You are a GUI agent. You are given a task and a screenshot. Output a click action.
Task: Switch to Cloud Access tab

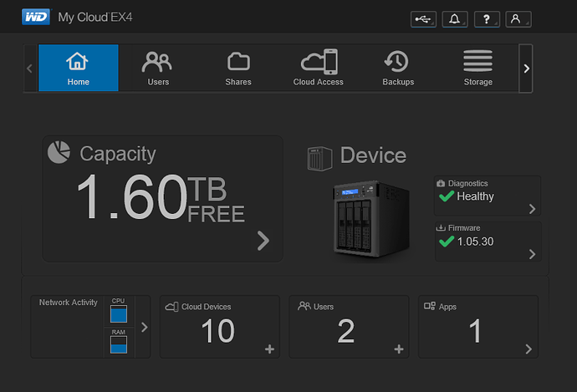pyautogui.click(x=319, y=68)
